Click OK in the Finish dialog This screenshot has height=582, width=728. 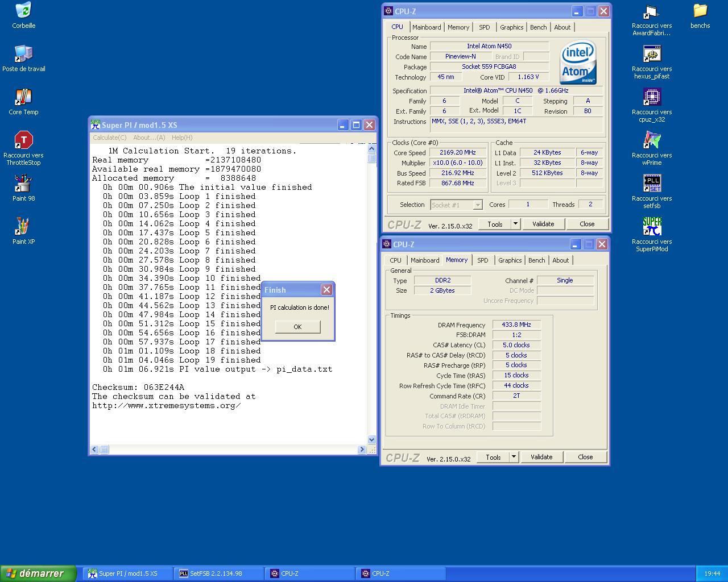297,327
